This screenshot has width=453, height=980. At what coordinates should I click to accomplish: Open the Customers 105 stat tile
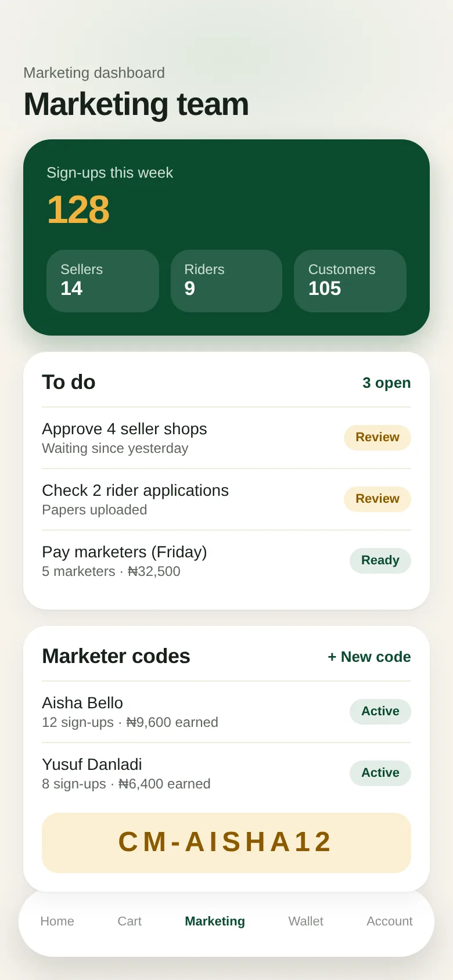click(x=350, y=281)
